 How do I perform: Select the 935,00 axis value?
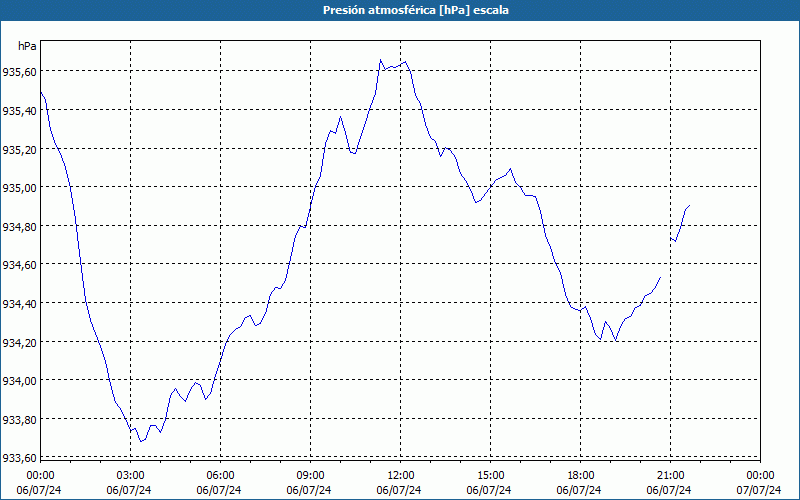tap(20, 188)
